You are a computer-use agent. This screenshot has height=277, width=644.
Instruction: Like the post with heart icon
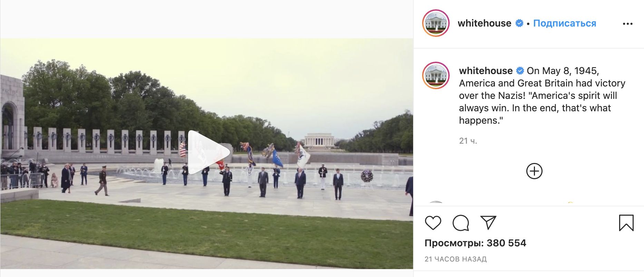pos(433,223)
